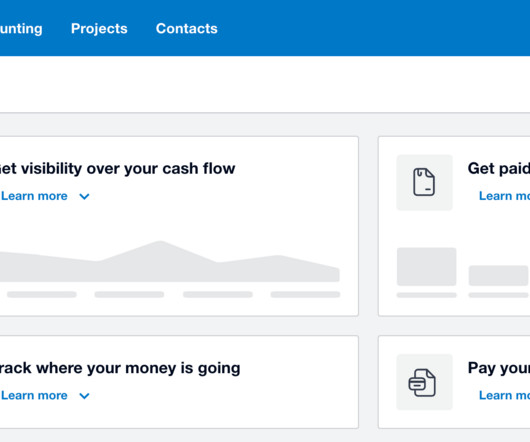Open the partially visible Accounting menu
The height and width of the screenshot is (442, 530).
tap(21, 29)
